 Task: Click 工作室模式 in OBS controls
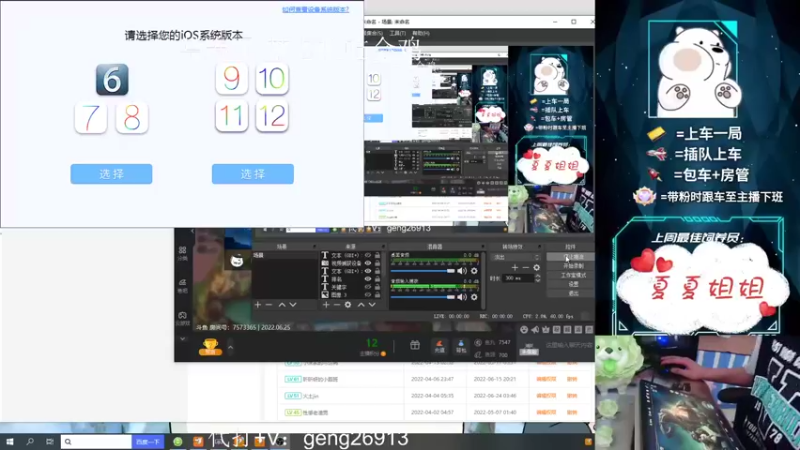click(571, 275)
